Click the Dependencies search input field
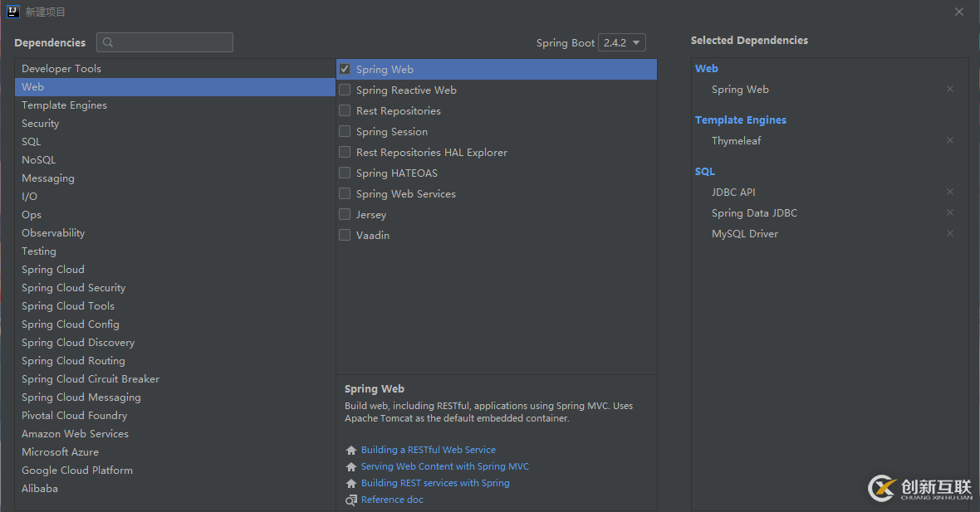 [x=165, y=42]
